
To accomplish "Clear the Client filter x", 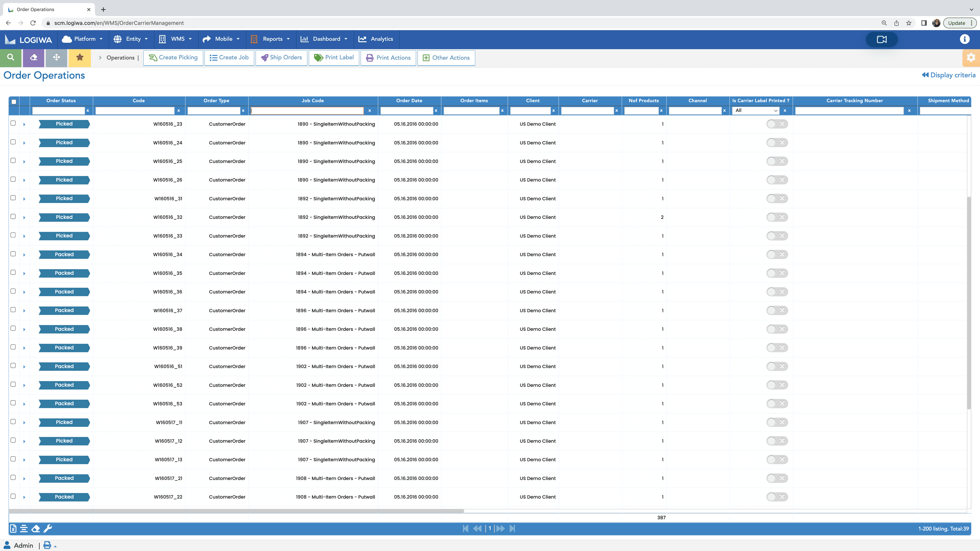I will (553, 111).
